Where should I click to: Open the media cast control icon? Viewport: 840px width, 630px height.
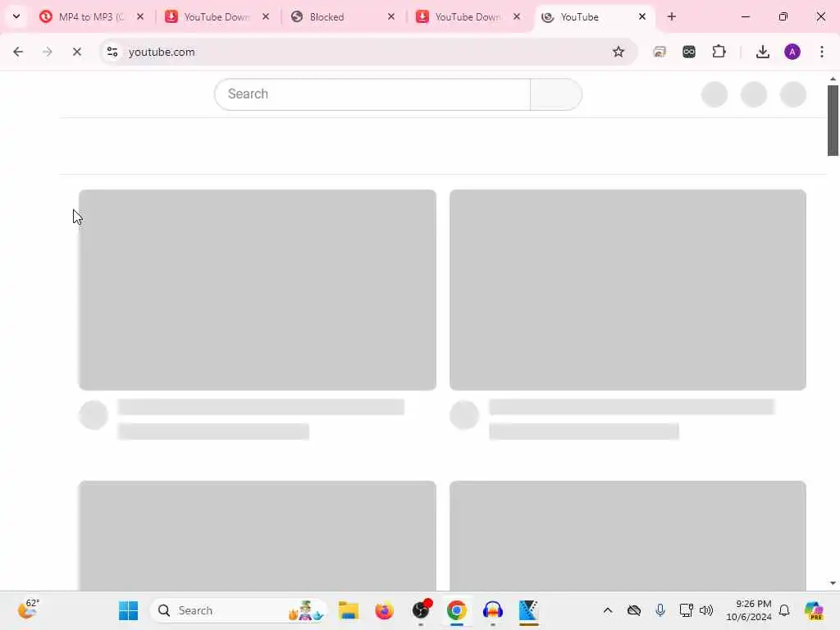(659, 52)
